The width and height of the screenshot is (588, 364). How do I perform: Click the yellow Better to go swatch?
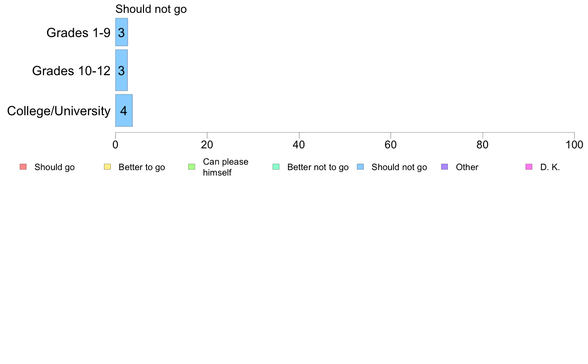pyautogui.click(x=107, y=167)
